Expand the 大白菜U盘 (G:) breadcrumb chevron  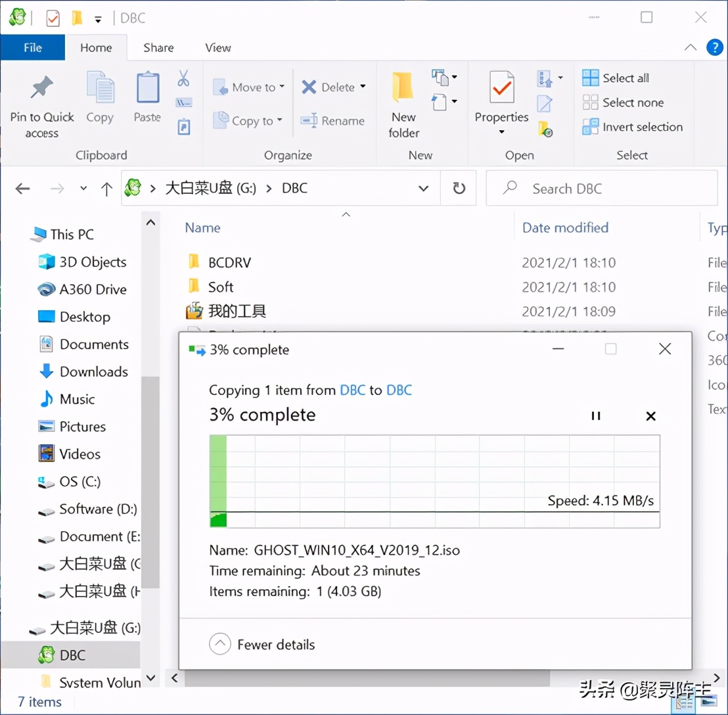[268, 189]
